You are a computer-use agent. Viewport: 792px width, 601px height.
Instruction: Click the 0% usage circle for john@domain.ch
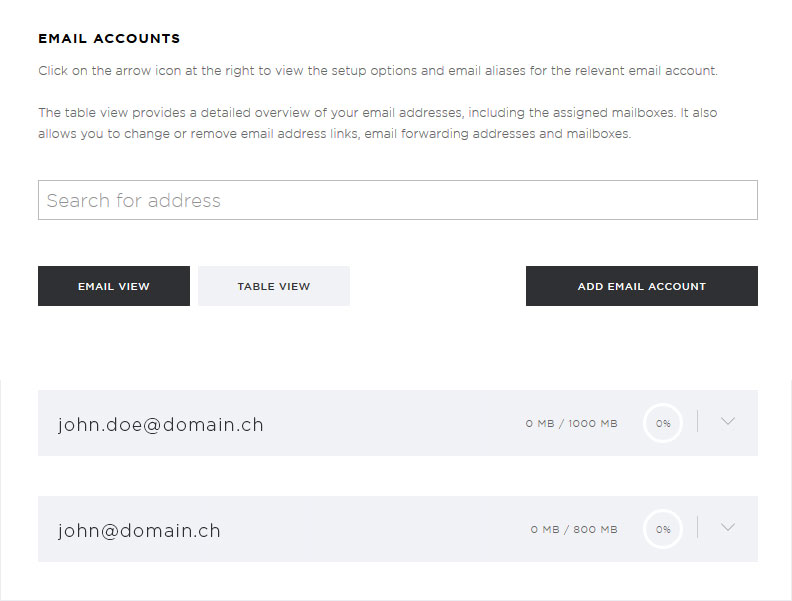point(663,529)
